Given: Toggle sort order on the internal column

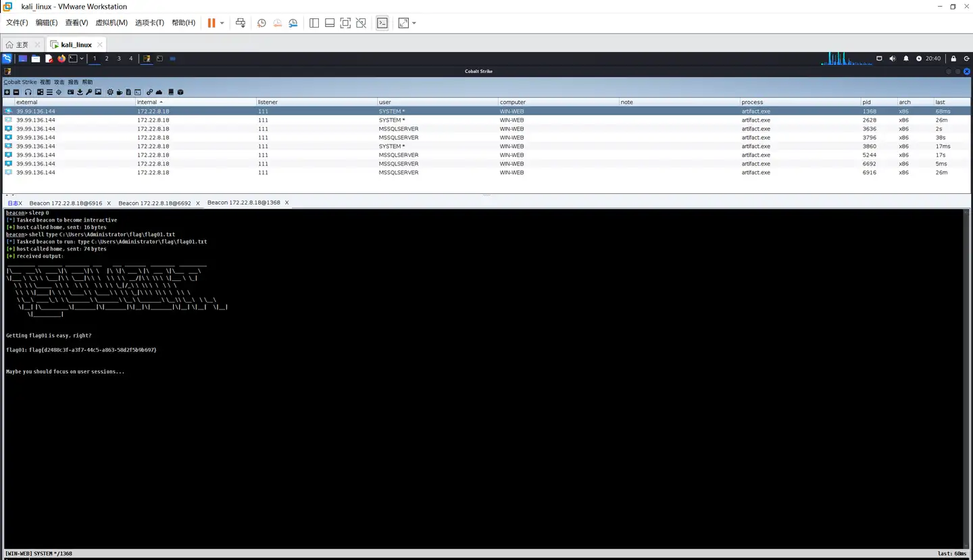Looking at the screenshot, I should pos(195,102).
